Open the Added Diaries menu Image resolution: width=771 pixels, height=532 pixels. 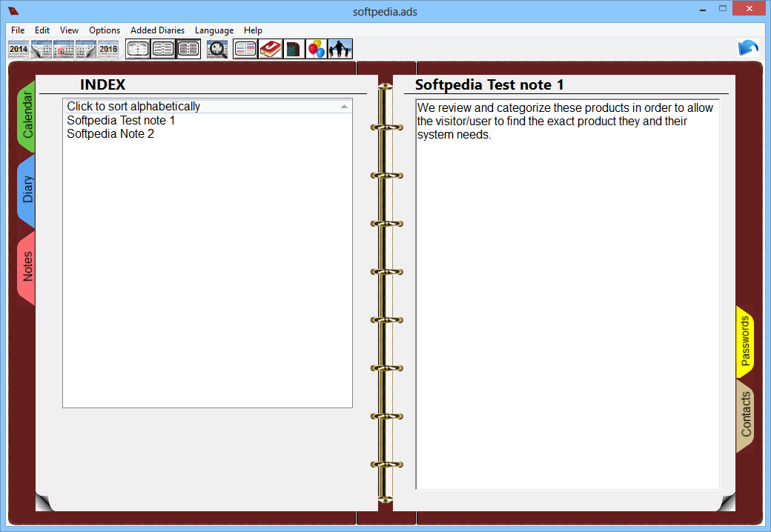click(157, 30)
